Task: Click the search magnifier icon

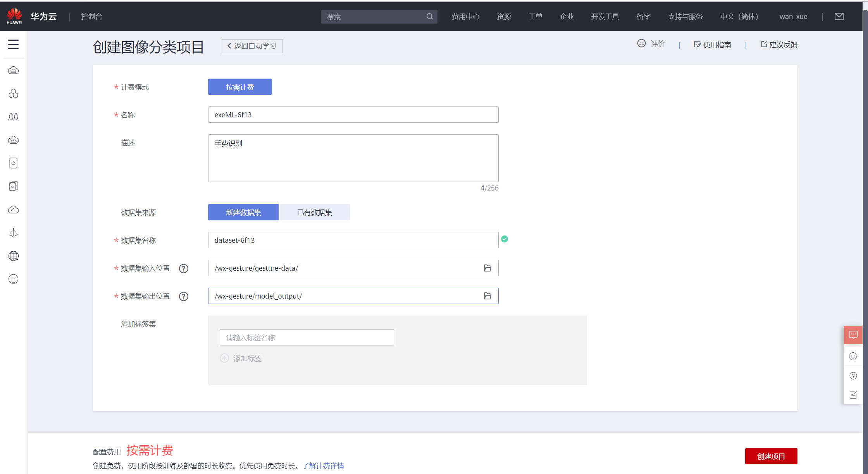Action: 429,16
